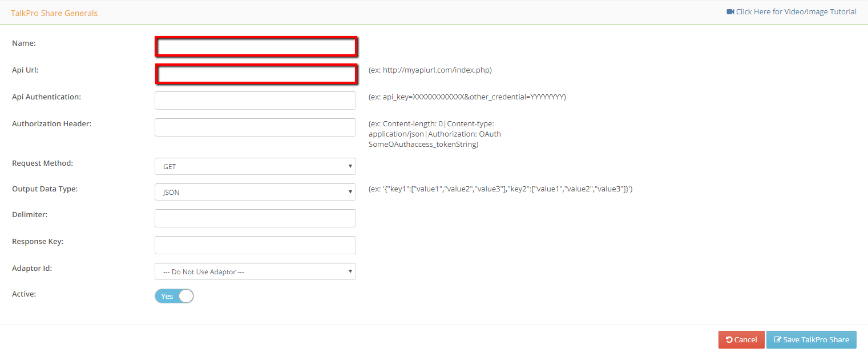
Task: Focus the Name text field
Action: 256,47
